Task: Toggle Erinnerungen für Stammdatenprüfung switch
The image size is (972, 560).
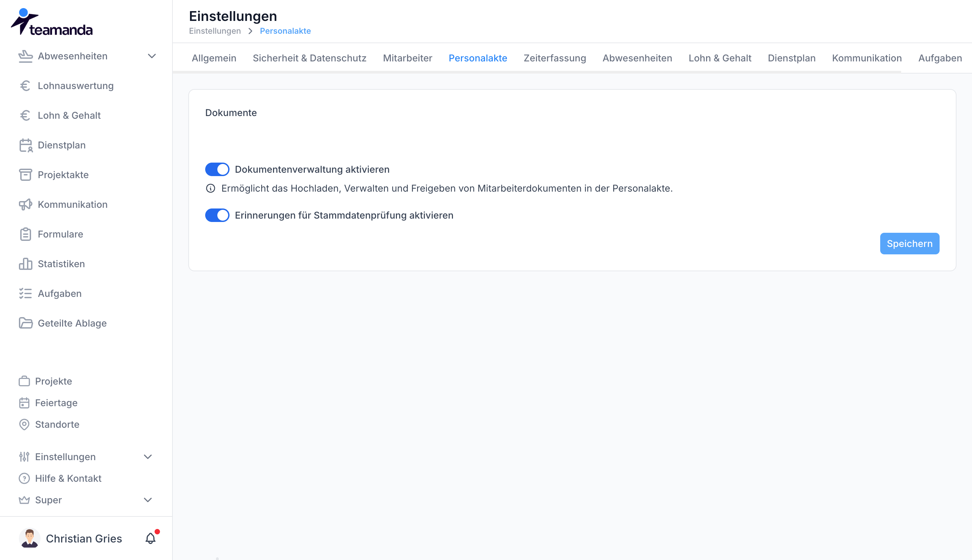Action: 217,215
